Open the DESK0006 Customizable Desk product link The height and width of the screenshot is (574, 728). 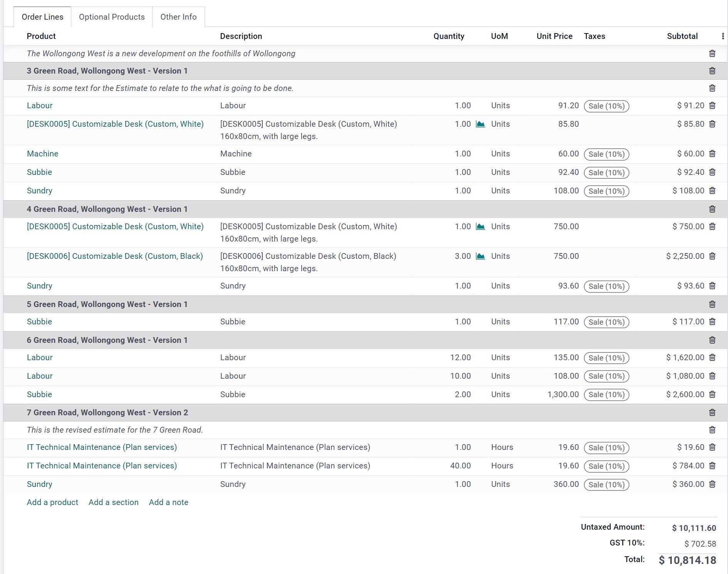tap(115, 256)
